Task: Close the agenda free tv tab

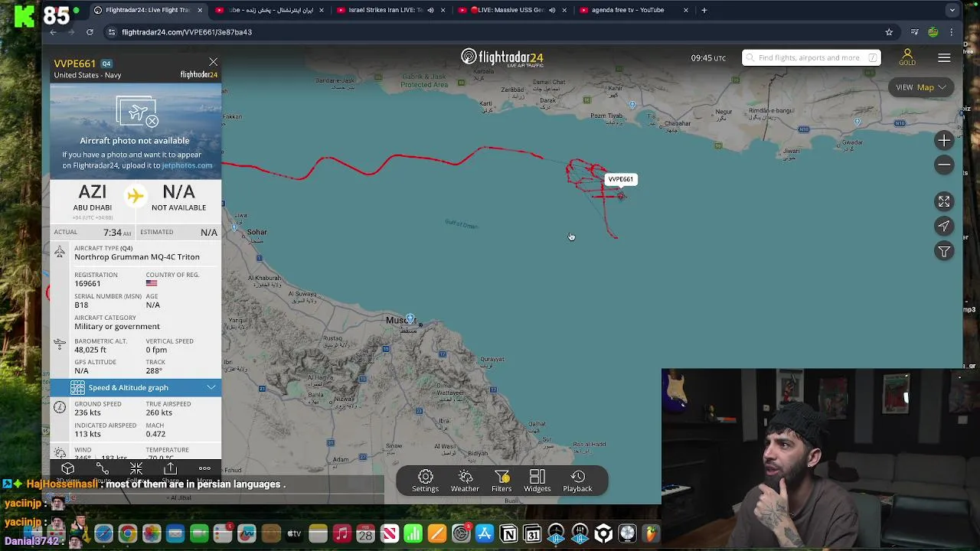Action: [x=685, y=10]
